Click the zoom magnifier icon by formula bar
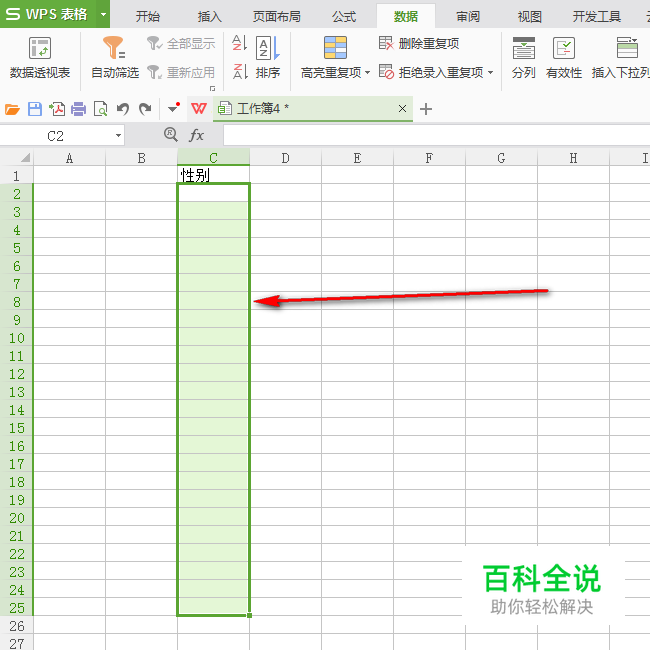This screenshot has width=650, height=650. 171,134
